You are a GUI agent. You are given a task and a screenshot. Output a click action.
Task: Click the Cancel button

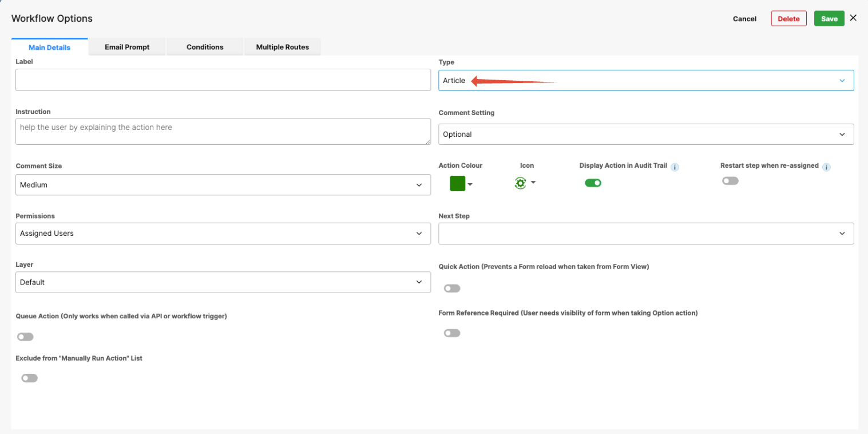(x=744, y=19)
